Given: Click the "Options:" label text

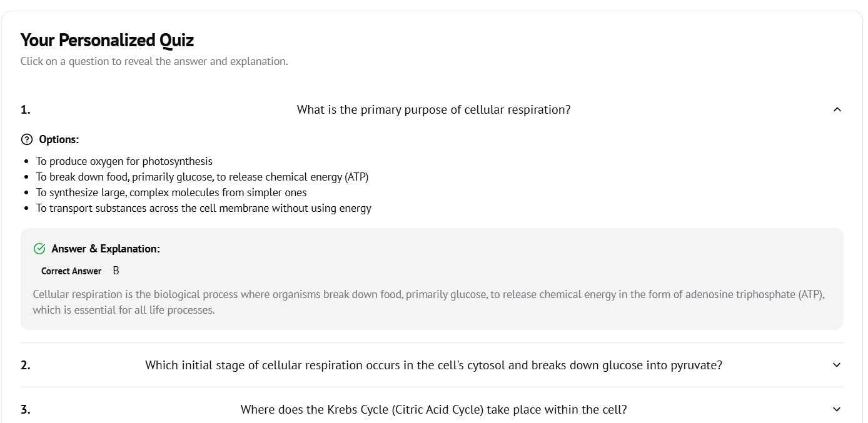Looking at the screenshot, I should pyautogui.click(x=59, y=139).
